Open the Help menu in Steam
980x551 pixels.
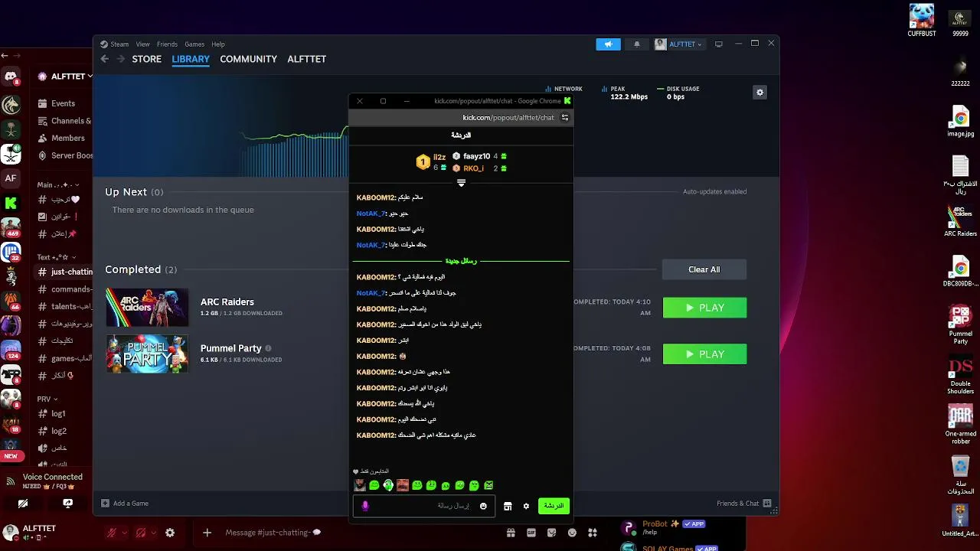click(218, 44)
